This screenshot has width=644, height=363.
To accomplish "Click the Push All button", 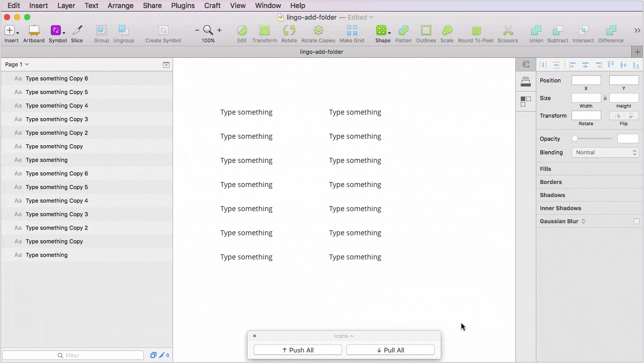I will coord(298,350).
